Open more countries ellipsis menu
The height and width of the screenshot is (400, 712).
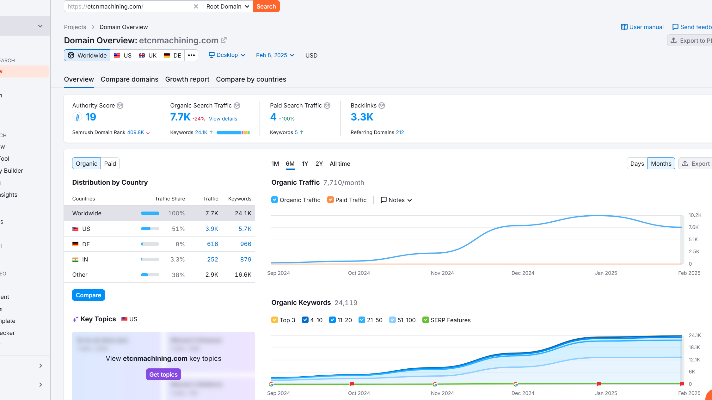point(192,55)
